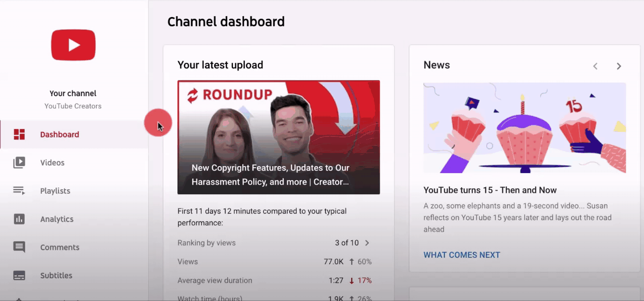This screenshot has width=644, height=301.
Task: Open the Analytics menu item
Action: pos(74,219)
